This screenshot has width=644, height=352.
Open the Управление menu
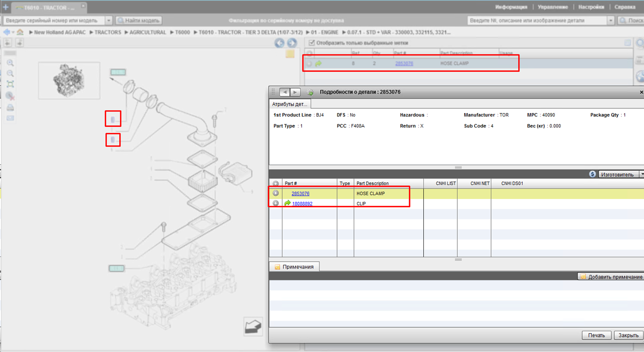553,7
